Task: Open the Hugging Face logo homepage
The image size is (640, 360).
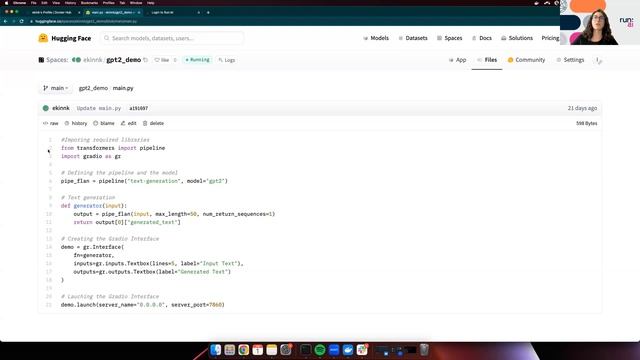Action: point(64,38)
